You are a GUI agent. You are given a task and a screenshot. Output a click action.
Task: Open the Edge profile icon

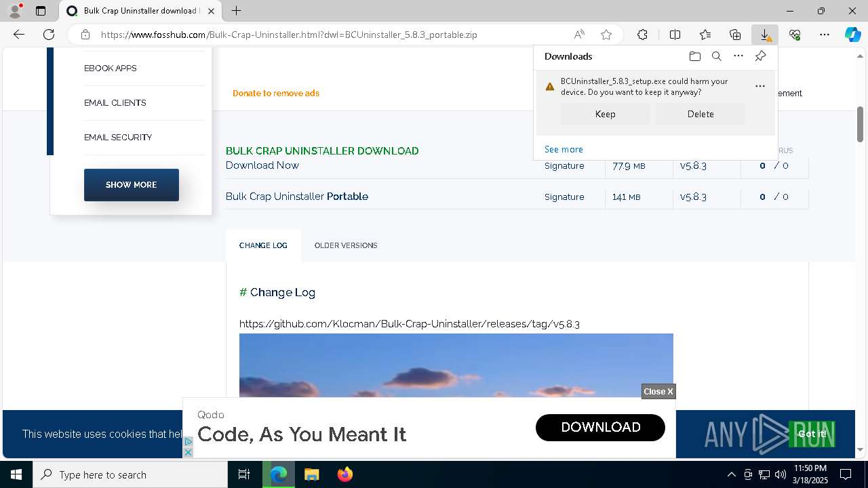15,11
